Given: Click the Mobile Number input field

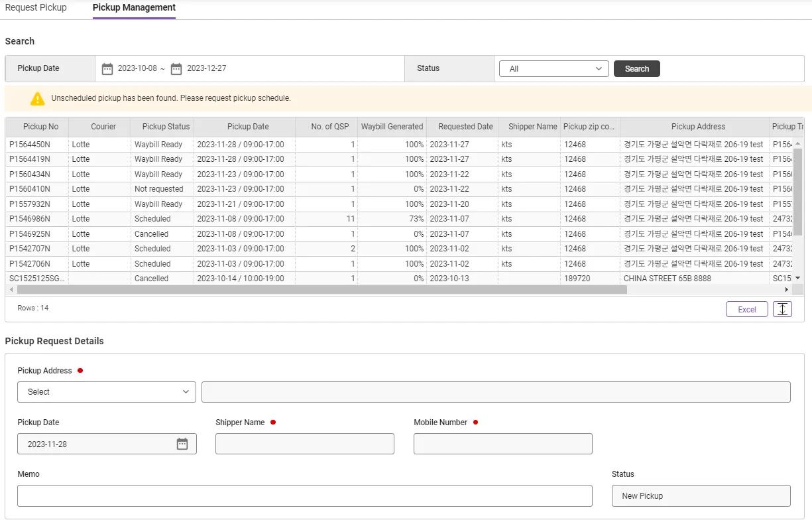Looking at the screenshot, I should (x=502, y=444).
